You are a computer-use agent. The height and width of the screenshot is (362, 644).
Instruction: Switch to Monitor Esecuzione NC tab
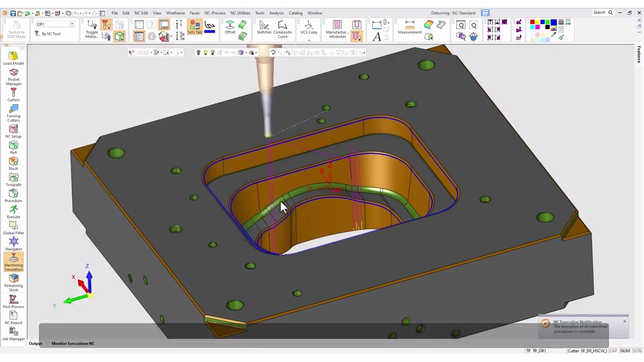(73, 343)
